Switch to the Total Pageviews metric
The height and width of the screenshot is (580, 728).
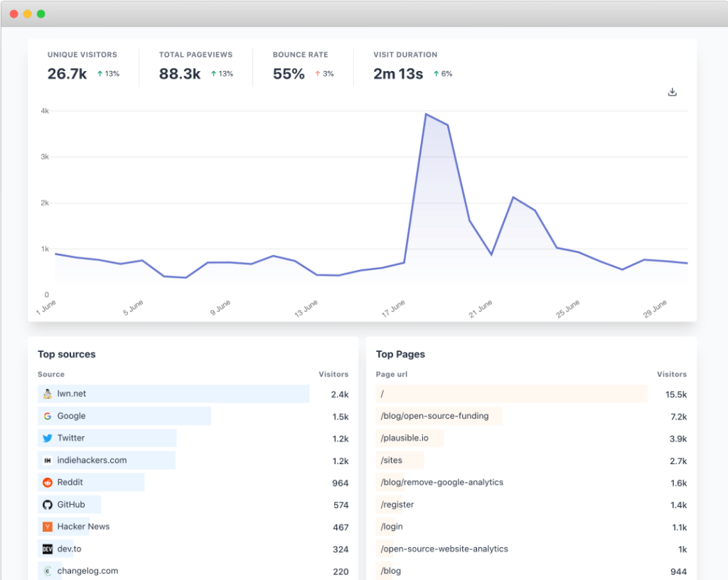coord(196,66)
